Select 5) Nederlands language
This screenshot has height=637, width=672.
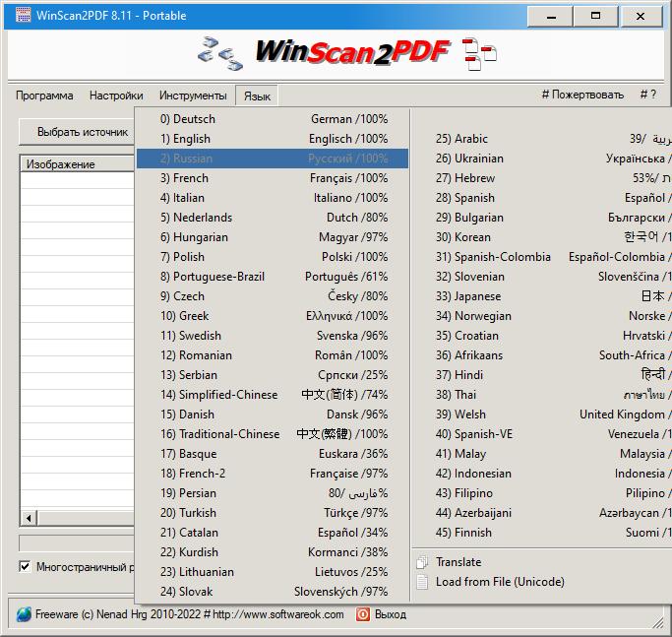point(273,218)
